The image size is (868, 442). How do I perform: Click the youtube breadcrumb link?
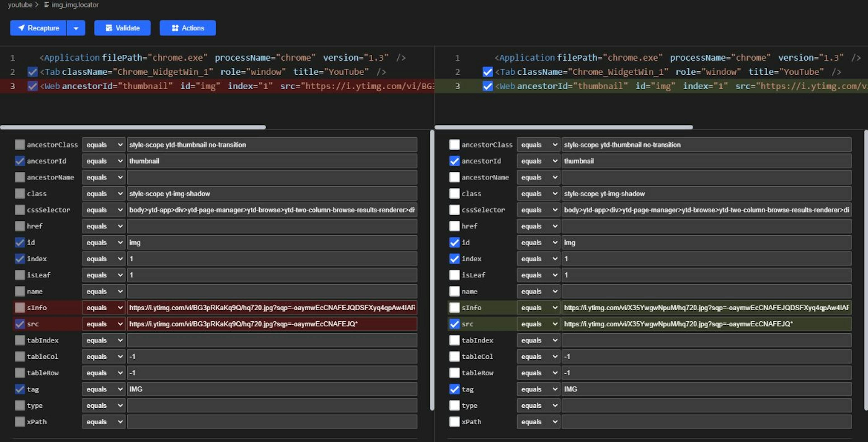coord(20,5)
